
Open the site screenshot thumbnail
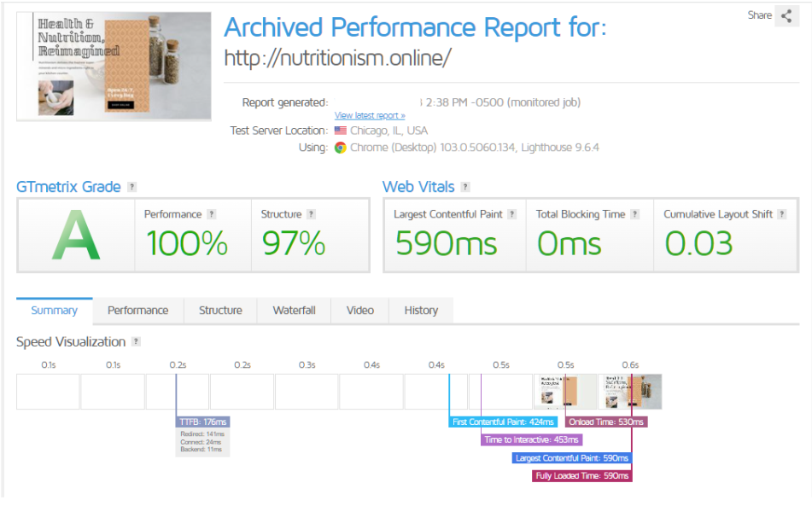(114, 67)
